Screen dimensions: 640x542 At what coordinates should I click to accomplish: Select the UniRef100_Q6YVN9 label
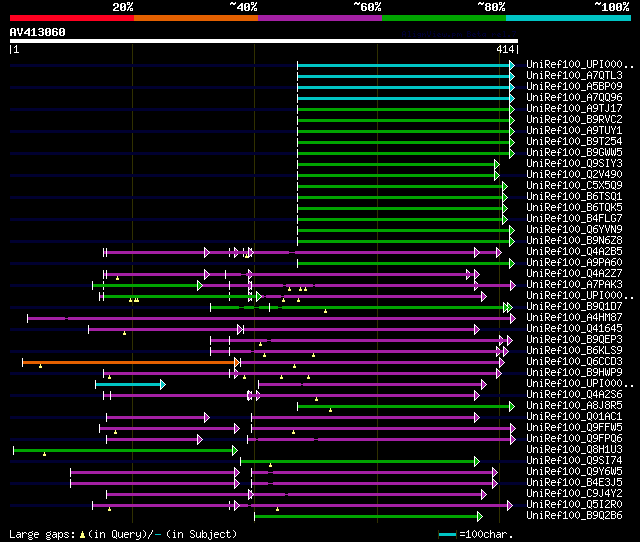[x=574, y=230]
